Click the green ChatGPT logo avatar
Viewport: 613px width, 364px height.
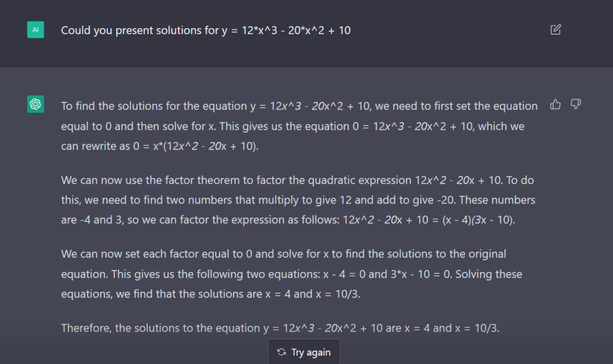(x=35, y=104)
